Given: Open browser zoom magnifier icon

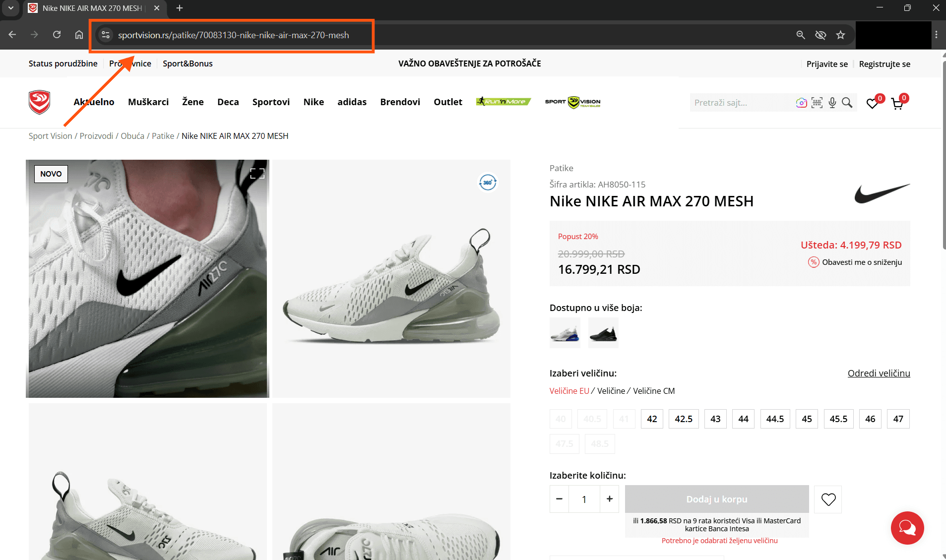Looking at the screenshot, I should coord(801,35).
